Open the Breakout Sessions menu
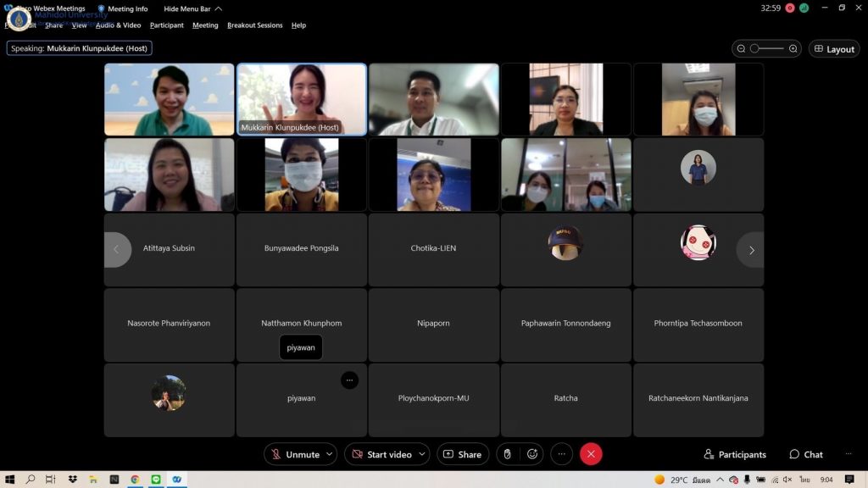This screenshot has height=488, width=868. pos(254,25)
